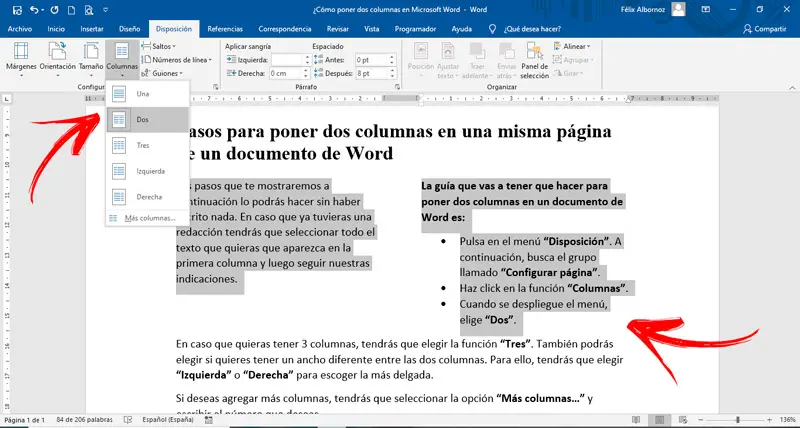Open the print preview icon
Screen dimensions: 800x428
[x=89, y=10]
